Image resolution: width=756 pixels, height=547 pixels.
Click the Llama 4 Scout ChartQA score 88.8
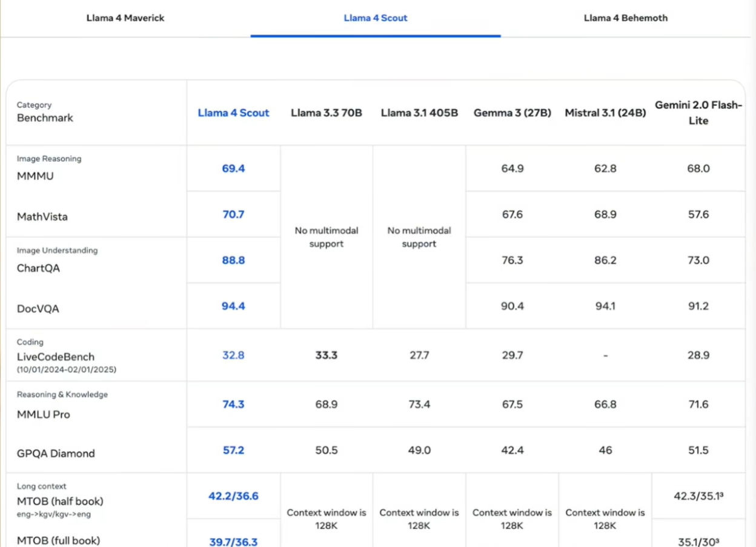click(233, 260)
